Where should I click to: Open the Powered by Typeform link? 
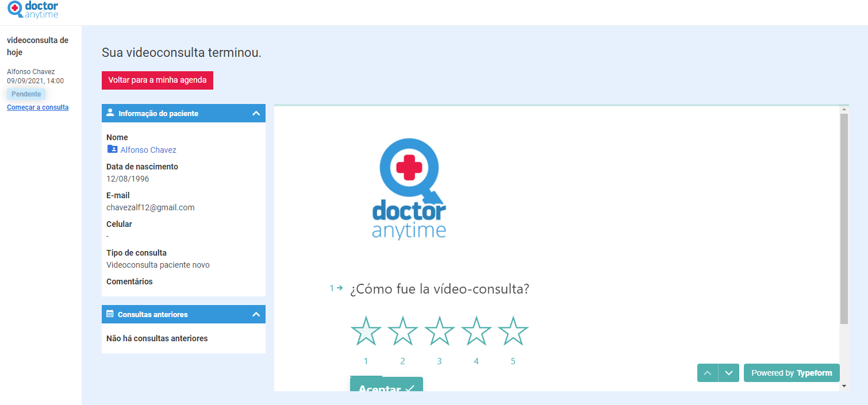coord(792,373)
